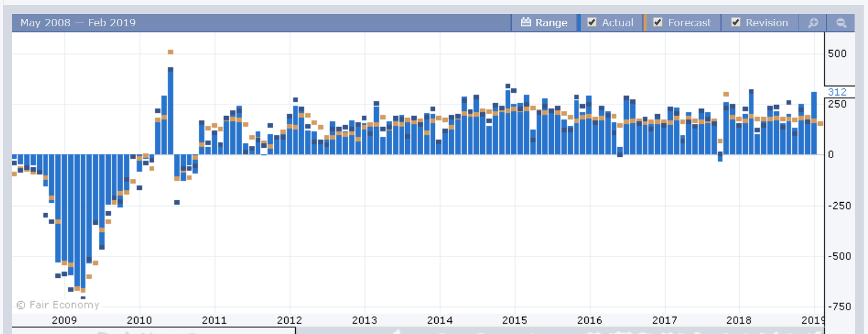Select the 2017 year label on the axis
868x334 pixels.
[664, 321]
